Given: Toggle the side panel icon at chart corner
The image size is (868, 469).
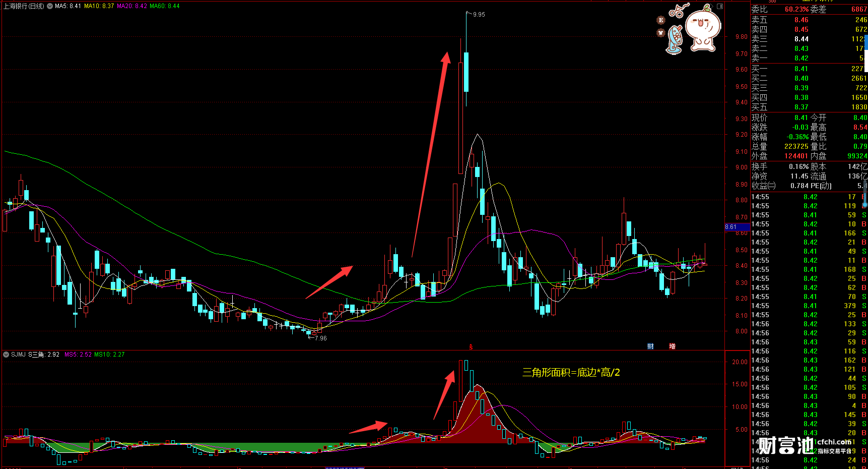Looking at the screenshot, I should coord(720,7).
